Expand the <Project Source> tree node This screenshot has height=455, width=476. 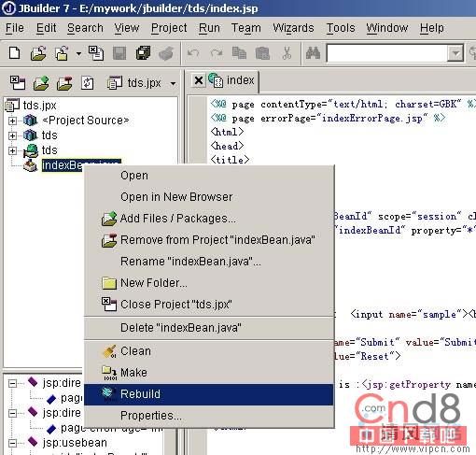[12, 121]
